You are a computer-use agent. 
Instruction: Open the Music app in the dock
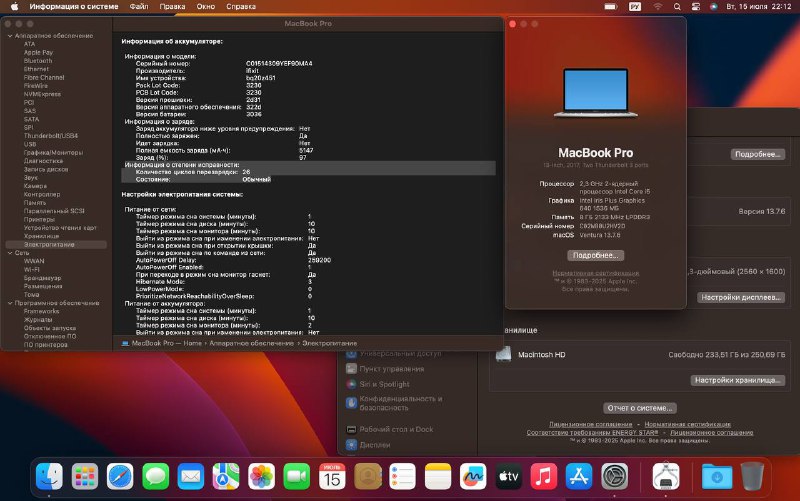point(544,476)
